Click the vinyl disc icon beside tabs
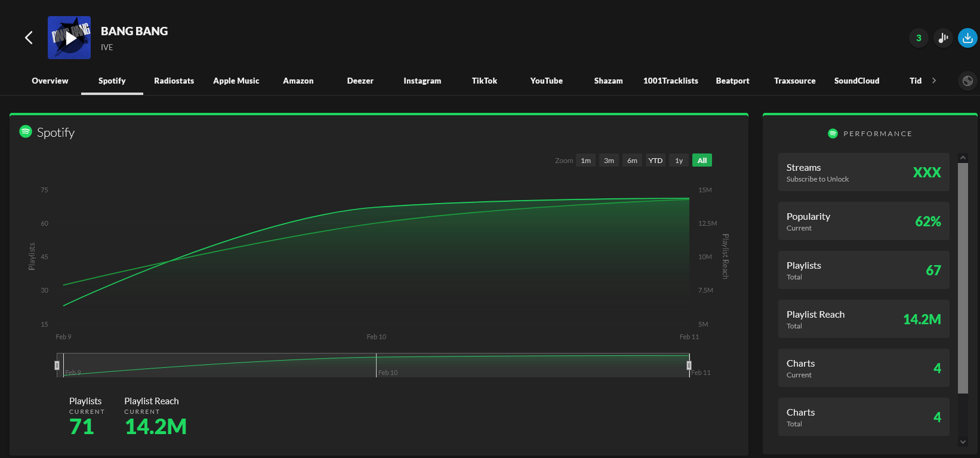980x458 pixels. (967, 81)
